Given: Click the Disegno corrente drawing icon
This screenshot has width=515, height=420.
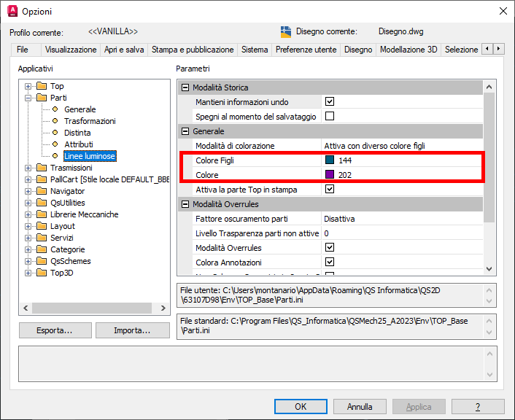Looking at the screenshot, I should click(x=286, y=32).
